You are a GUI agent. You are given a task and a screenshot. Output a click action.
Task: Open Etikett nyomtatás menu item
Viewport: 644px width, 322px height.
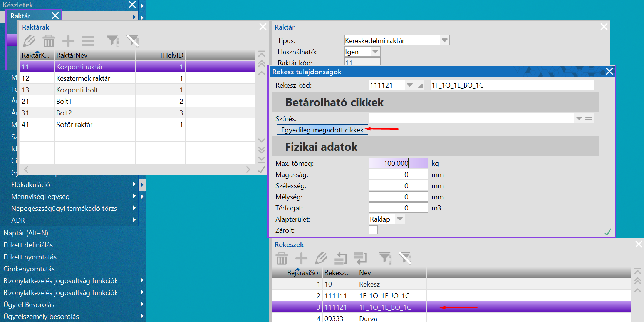pos(30,257)
